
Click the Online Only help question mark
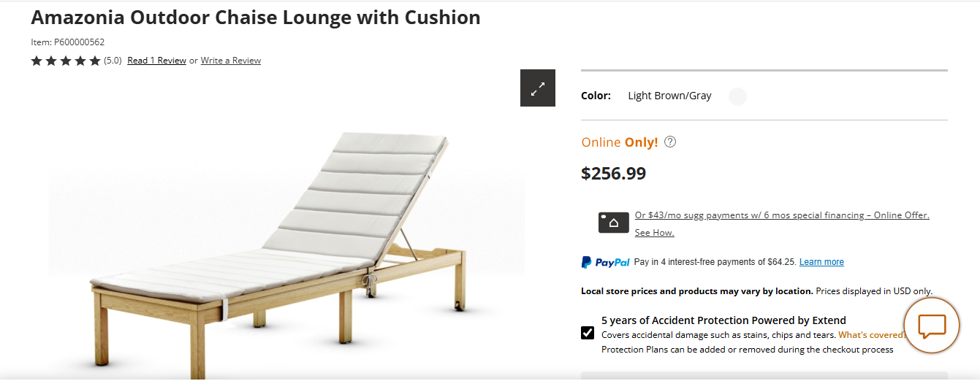coord(670,142)
